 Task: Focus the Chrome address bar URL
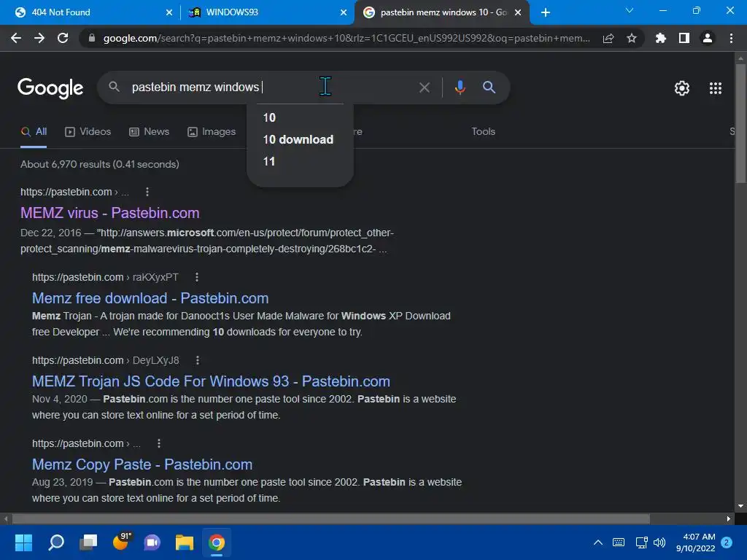pyautogui.click(x=347, y=38)
